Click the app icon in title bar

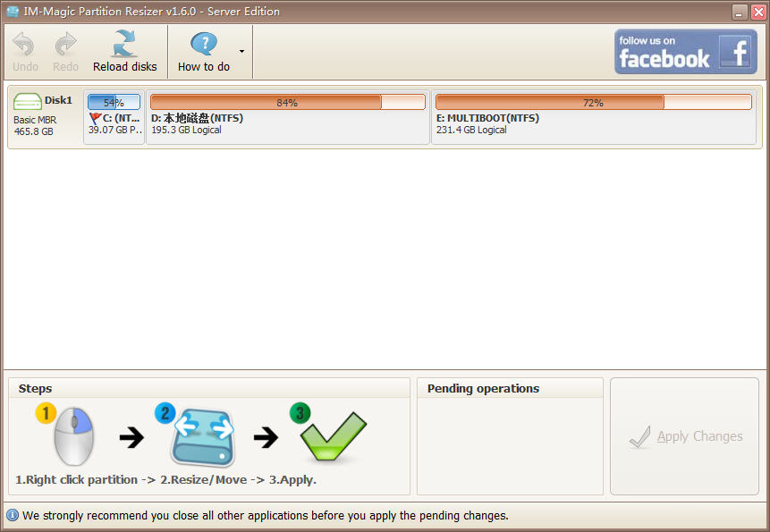pyautogui.click(x=13, y=11)
